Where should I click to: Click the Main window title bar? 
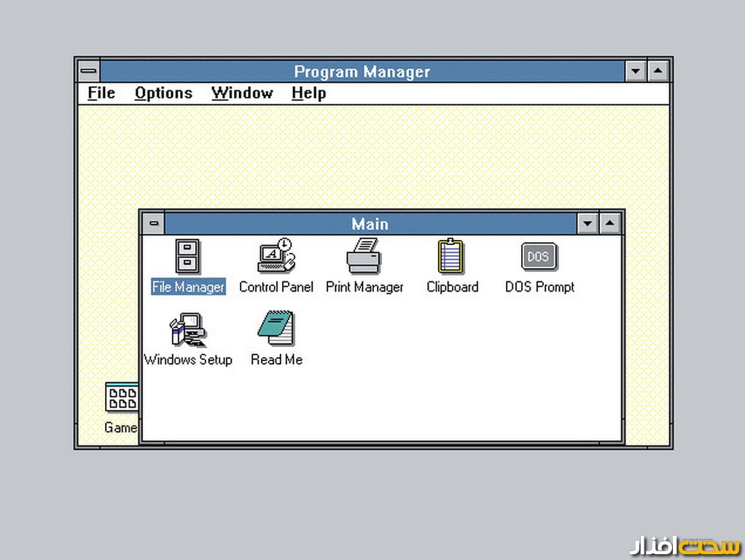(370, 223)
